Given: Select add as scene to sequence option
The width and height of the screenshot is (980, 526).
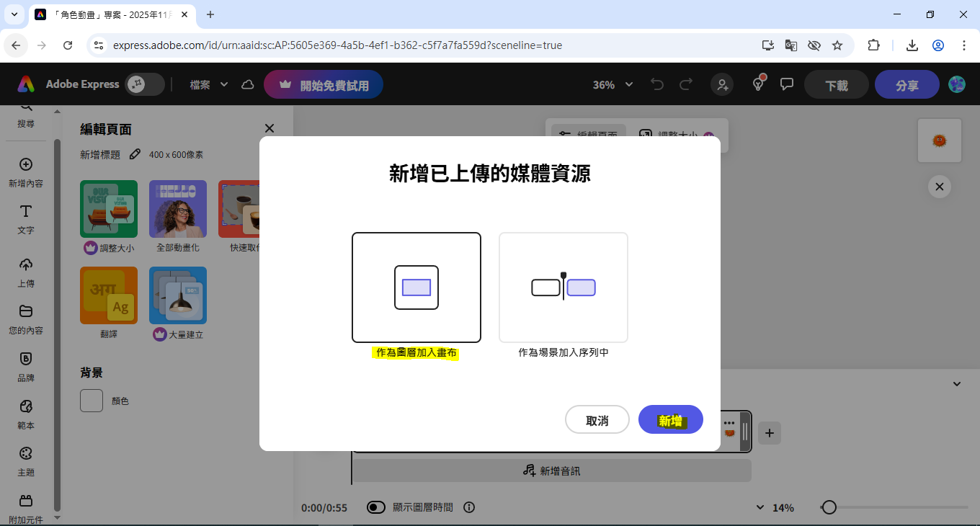Looking at the screenshot, I should [563, 287].
